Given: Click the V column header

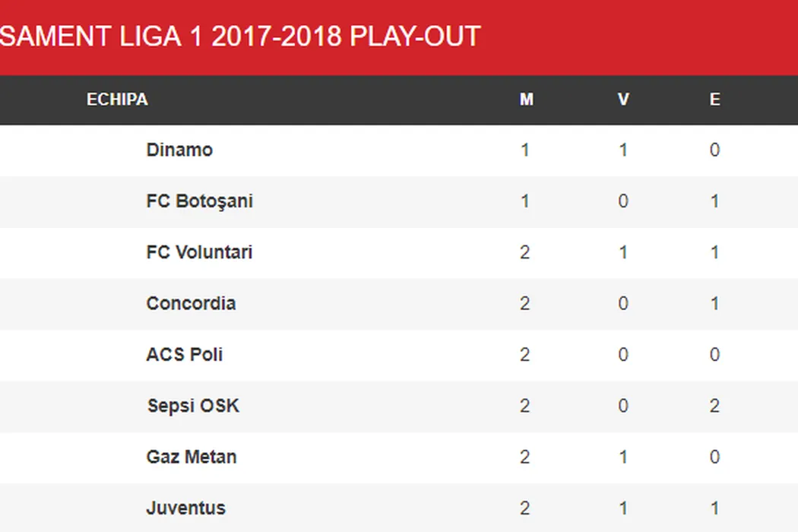Looking at the screenshot, I should (x=623, y=100).
